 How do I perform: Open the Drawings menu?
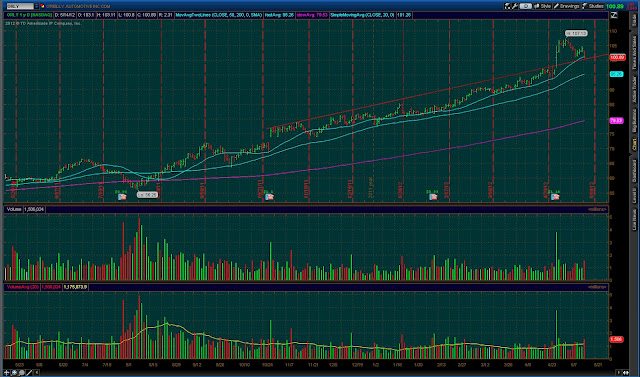tap(567, 6)
